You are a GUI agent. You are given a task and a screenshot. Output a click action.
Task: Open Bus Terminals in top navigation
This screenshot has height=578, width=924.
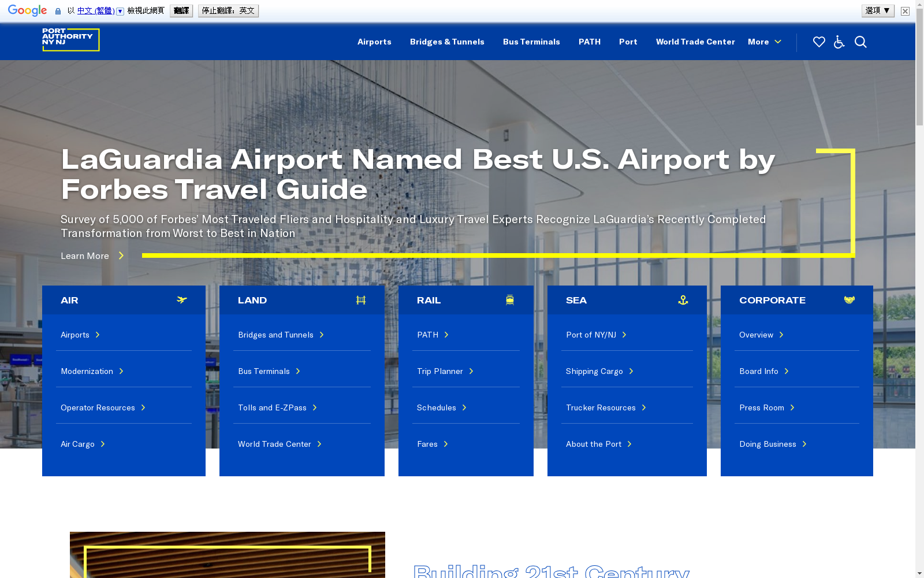pos(531,42)
